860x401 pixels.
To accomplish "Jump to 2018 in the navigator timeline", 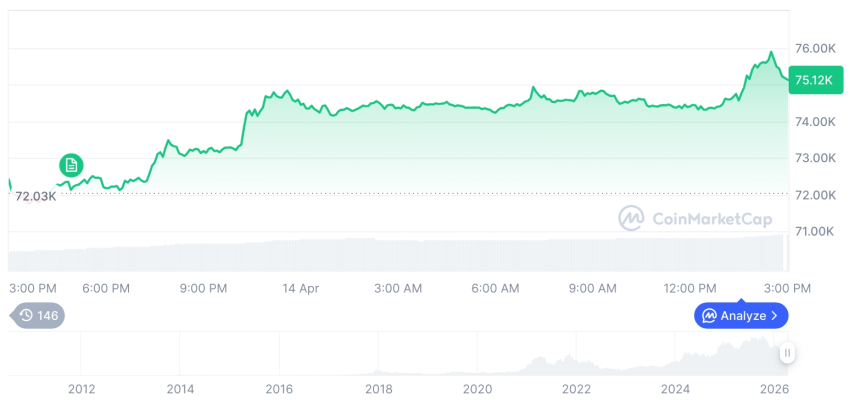I will pyautogui.click(x=378, y=389).
